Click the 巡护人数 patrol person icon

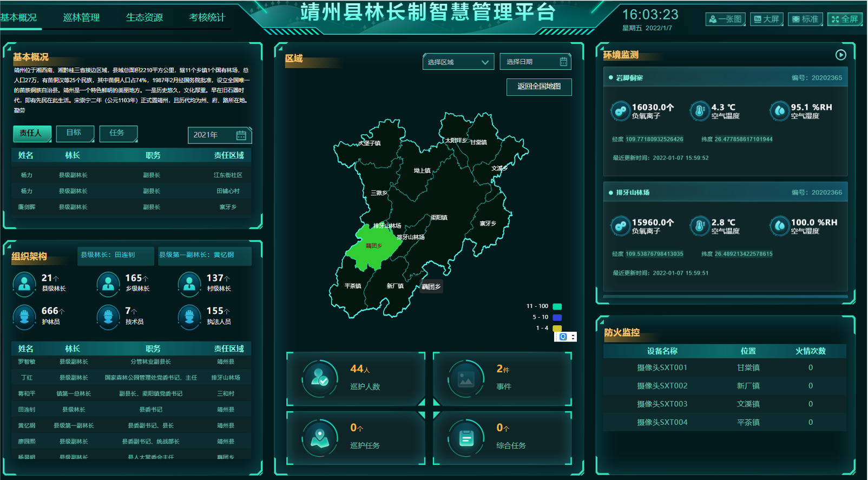(x=320, y=378)
